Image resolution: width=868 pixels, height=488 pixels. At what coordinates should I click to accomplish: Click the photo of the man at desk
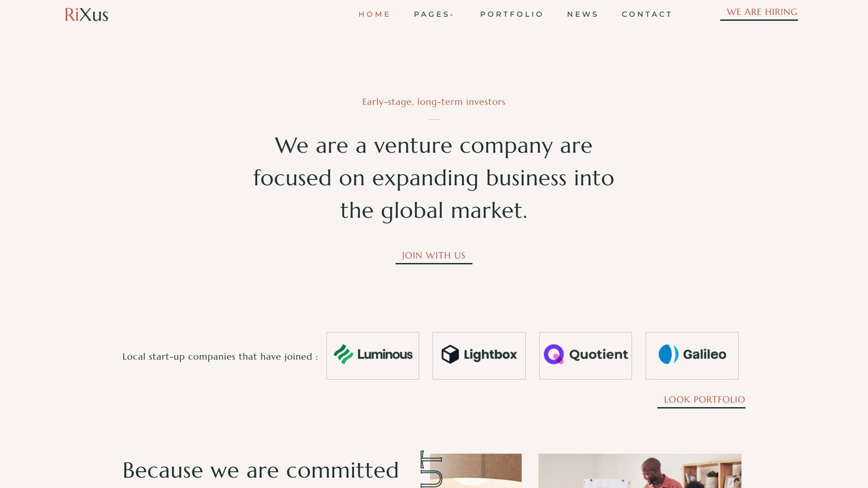[640, 471]
